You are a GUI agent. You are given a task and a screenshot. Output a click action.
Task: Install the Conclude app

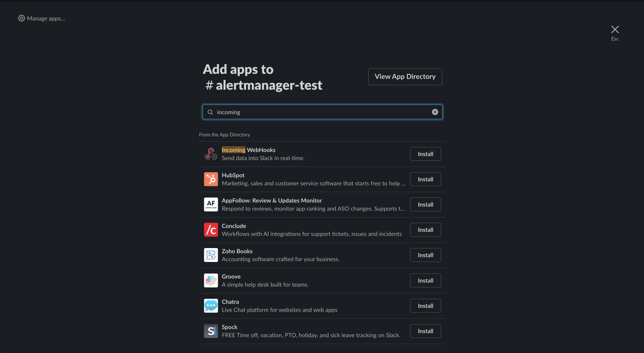[x=425, y=230]
